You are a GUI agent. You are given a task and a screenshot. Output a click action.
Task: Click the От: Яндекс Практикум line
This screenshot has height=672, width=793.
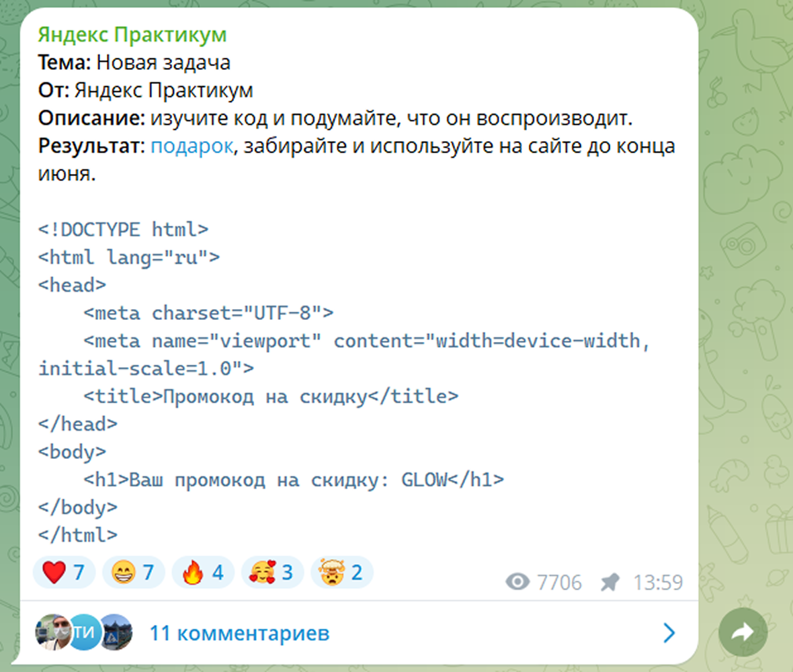point(146,91)
